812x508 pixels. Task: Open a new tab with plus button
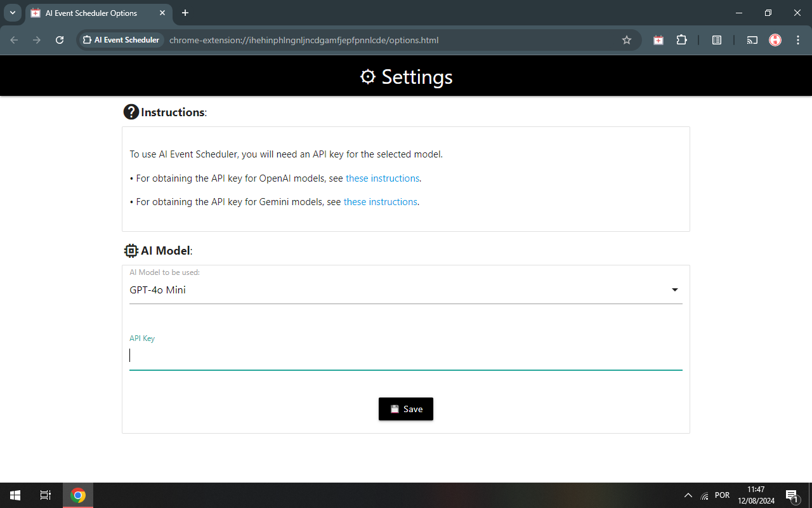tap(185, 13)
